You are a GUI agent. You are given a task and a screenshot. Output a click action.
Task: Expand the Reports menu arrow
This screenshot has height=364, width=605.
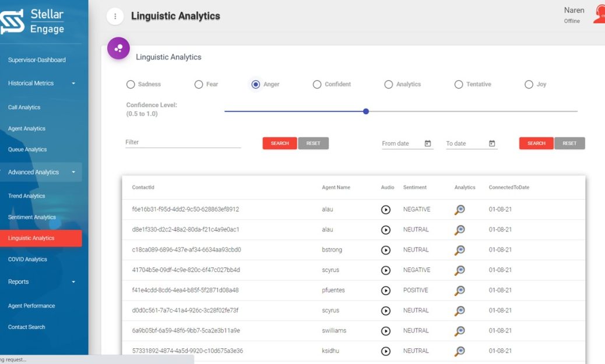click(73, 282)
